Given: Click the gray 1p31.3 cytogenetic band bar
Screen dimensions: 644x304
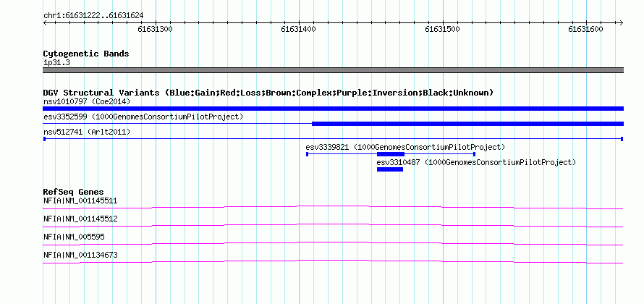Looking at the screenshot, I should coord(333,70).
